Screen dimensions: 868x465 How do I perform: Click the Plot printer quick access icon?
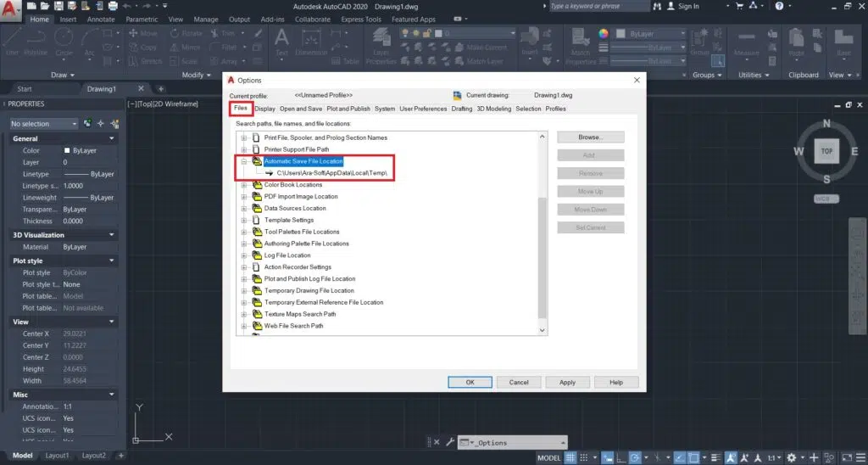(114, 6)
